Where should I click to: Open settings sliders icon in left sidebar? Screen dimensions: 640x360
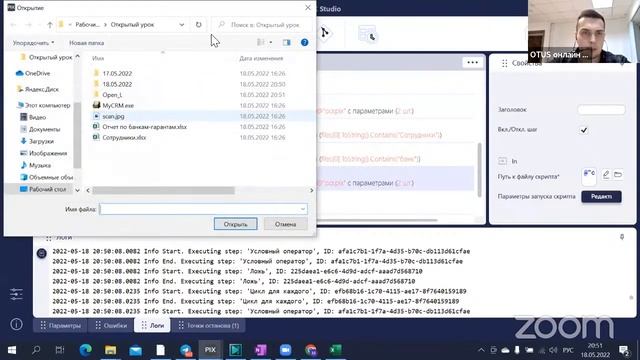click(x=16, y=294)
